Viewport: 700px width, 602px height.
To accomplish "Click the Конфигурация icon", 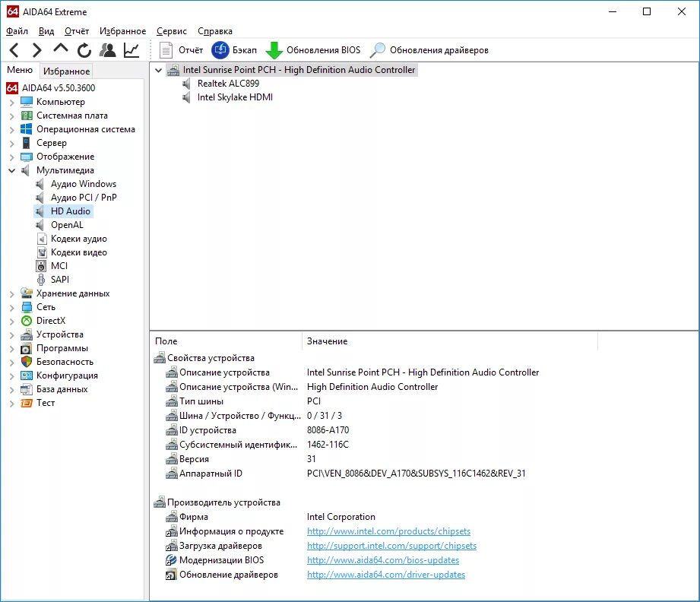I will coord(27,375).
